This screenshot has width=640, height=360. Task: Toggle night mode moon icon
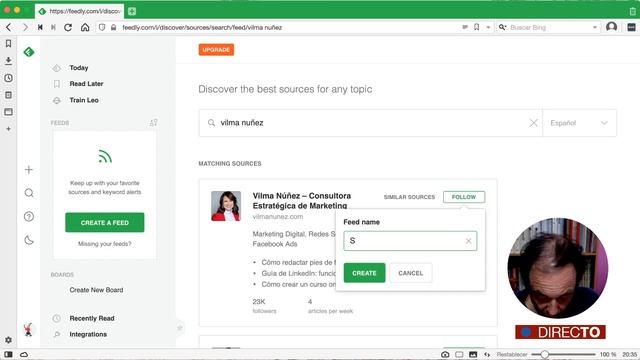29,240
